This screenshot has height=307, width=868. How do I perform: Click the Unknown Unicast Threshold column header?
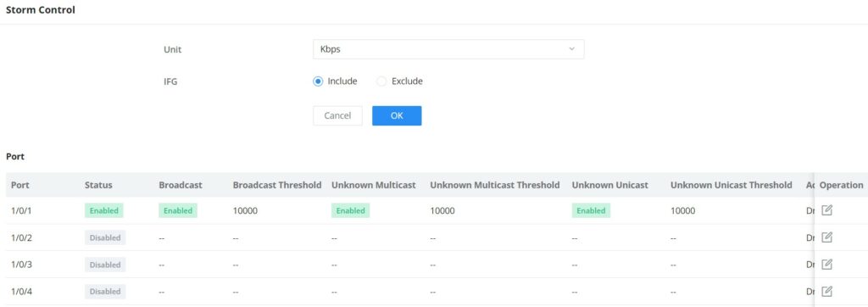(732, 185)
